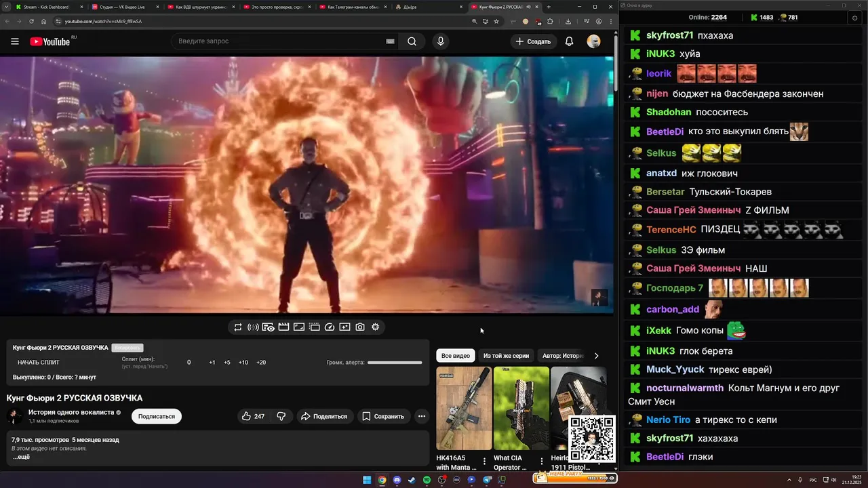Open the channel avatar of История одного вокалиста
868x488 pixels.
pyautogui.click(x=14, y=416)
